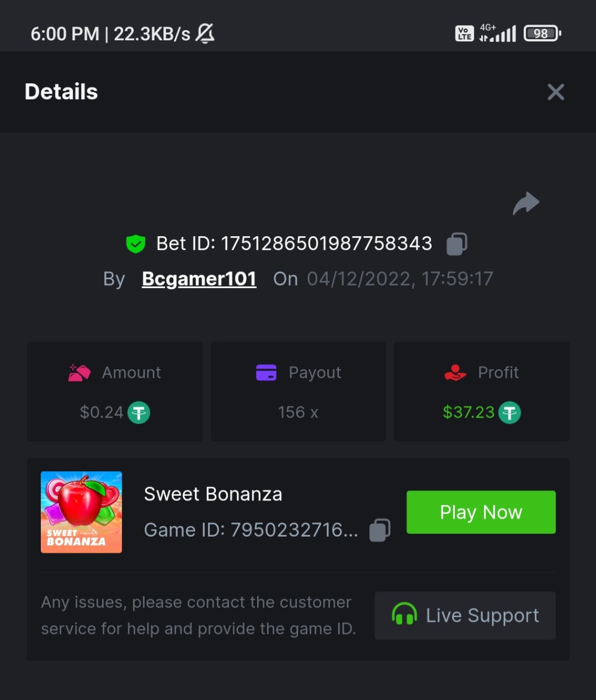The image size is (596, 700).
Task: Tap the Tether coin beside $37.23
Action: tap(510, 412)
